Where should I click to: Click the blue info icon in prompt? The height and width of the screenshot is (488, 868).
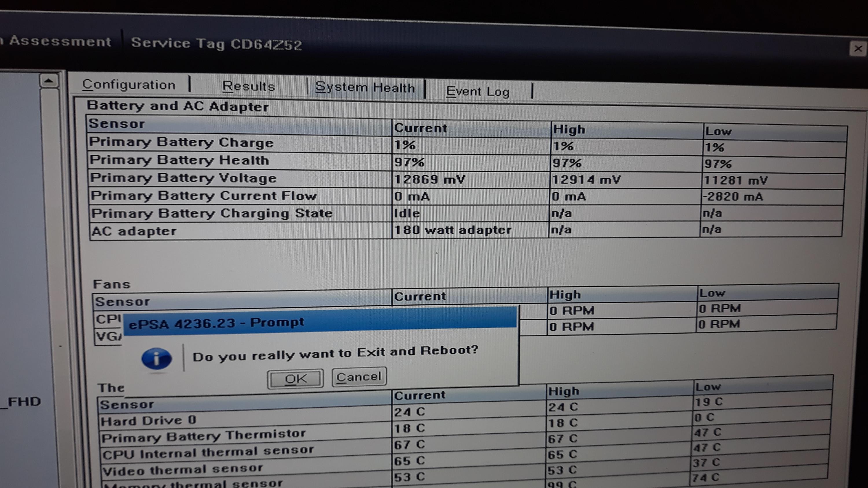coord(156,359)
